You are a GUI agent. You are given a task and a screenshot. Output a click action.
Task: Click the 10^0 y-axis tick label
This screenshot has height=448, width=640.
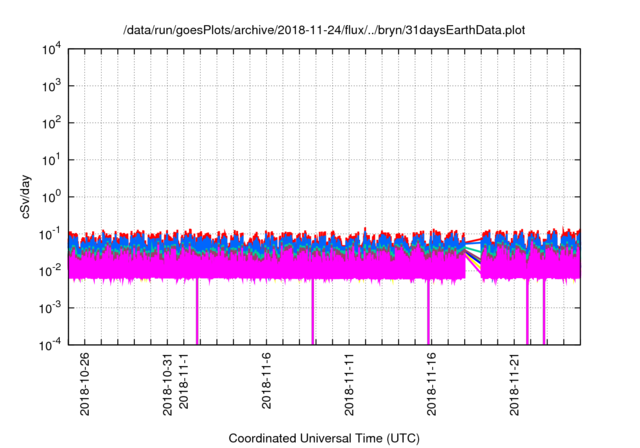[x=51, y=197]
